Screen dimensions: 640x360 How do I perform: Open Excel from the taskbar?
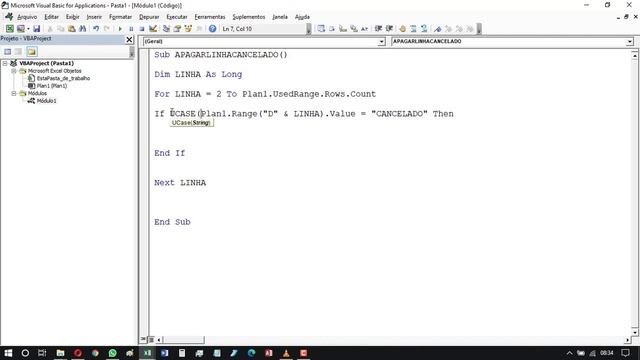(x=147, y=353)
